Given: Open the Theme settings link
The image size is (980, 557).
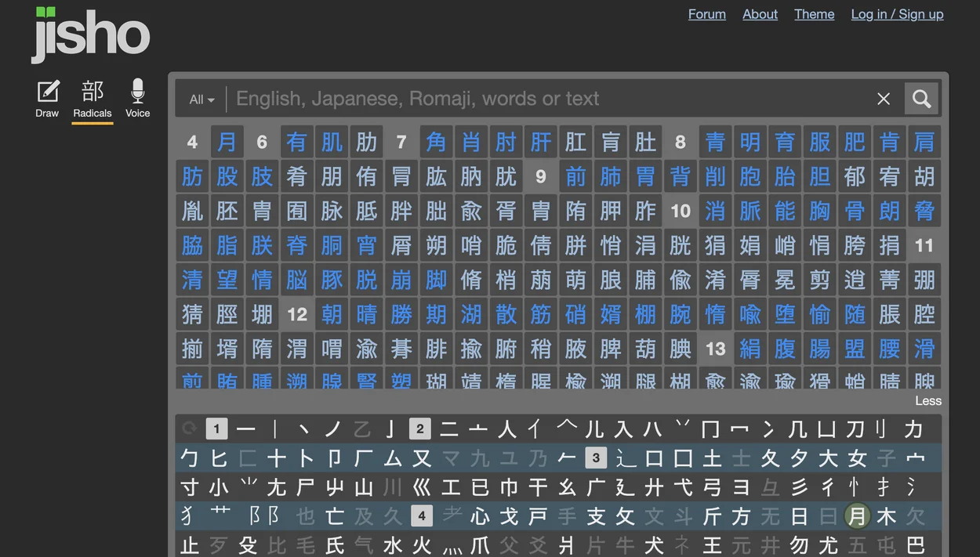Looking at the screenshot, I should (x=814, y=14).
